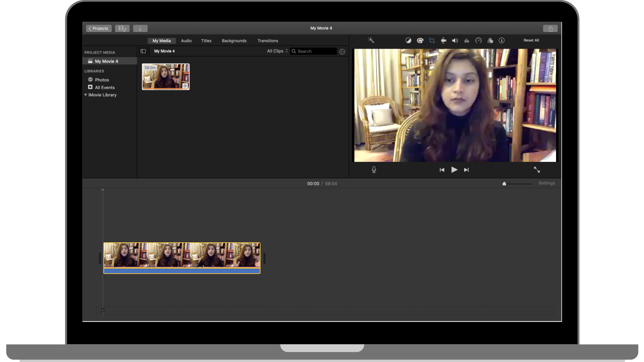
Task: Open the All Clips filter dropdown
Action: [x=277, y=51]
